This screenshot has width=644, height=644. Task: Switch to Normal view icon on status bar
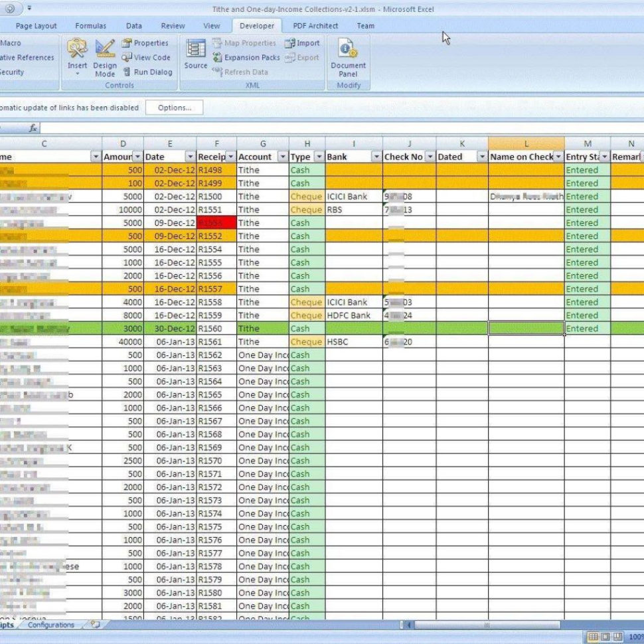594,636
